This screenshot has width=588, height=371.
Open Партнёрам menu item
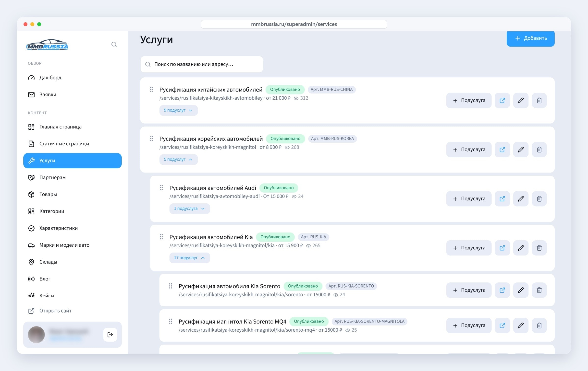(73, 178)
